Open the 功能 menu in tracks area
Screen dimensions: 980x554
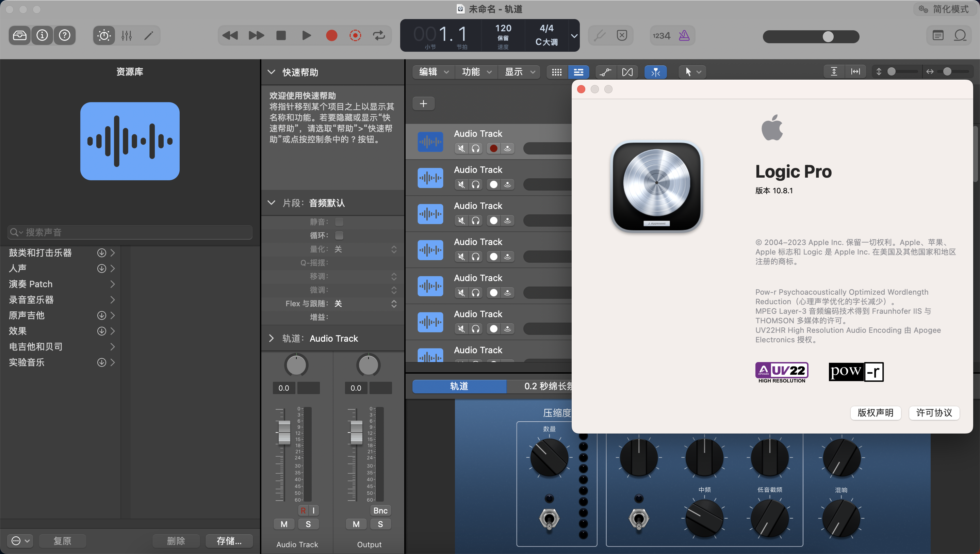tap(476, 71)
